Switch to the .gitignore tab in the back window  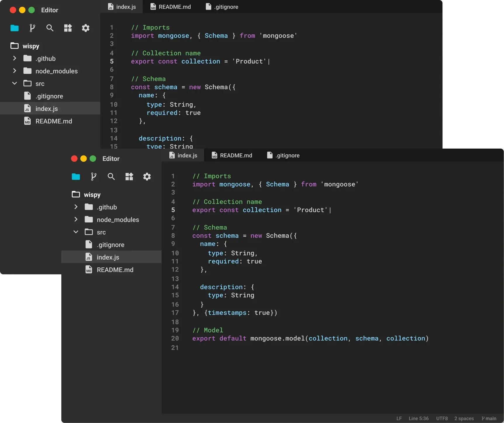tap(222, 7)
